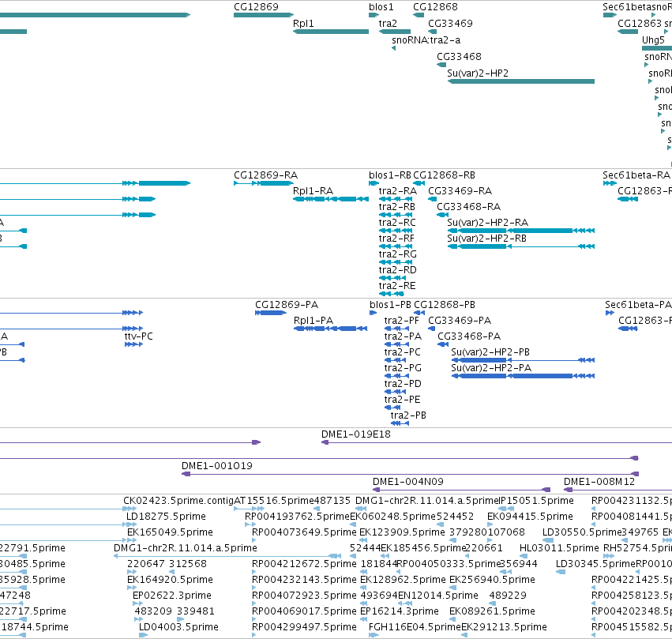Image resolution: width=672 pixels, height=639 pixels.
Task: Click the tra2-RB transcript label
Action: 397,207
